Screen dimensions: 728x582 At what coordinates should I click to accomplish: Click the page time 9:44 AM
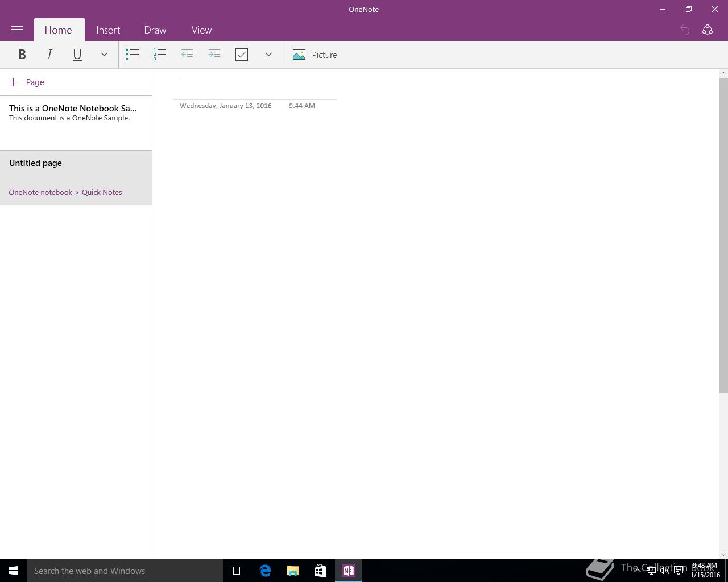302,106
